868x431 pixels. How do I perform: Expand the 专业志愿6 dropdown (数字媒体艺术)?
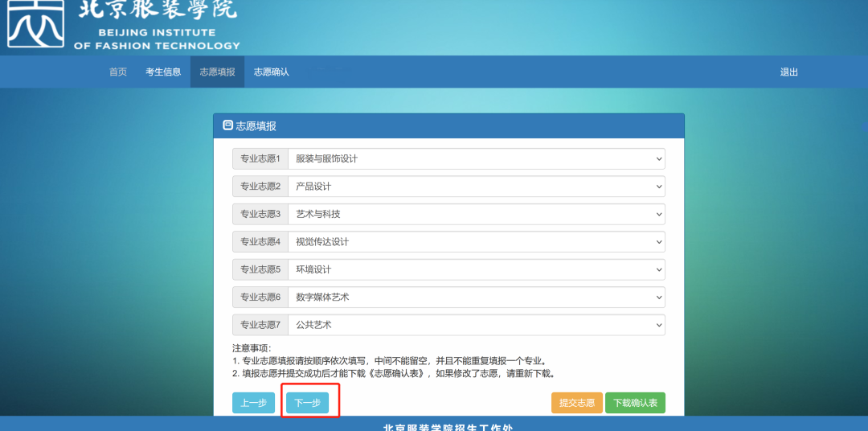[x=476, y=298]
